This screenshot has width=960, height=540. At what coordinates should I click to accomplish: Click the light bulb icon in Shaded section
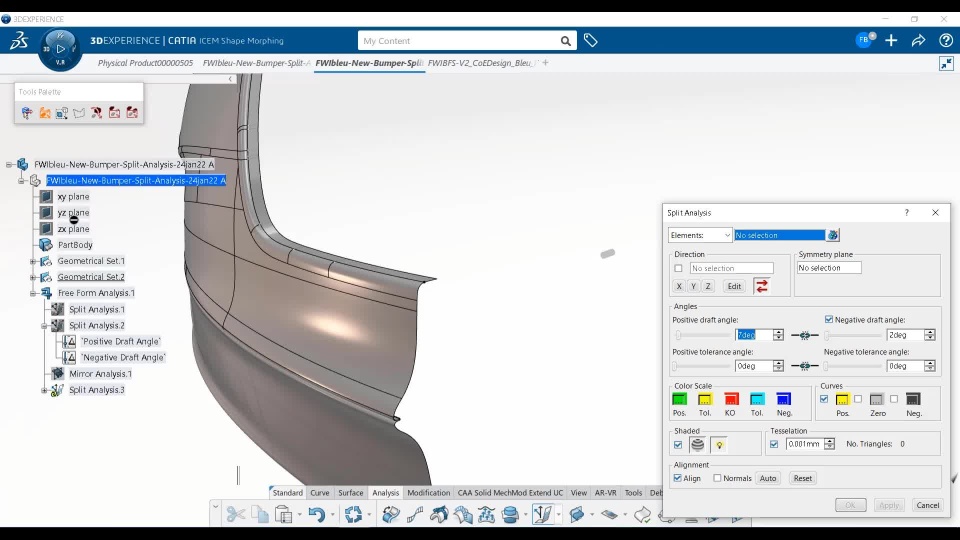(x=718, y=444)
